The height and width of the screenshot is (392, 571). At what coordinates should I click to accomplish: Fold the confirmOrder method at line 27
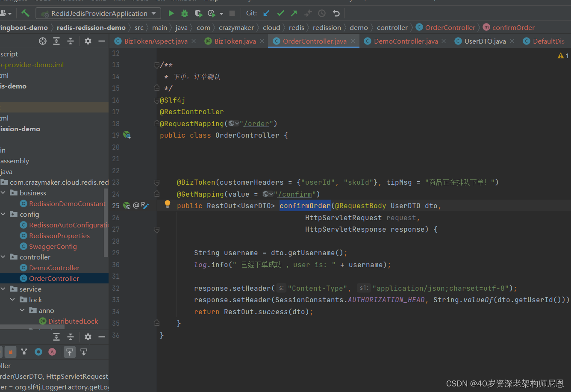pos(157,230)
